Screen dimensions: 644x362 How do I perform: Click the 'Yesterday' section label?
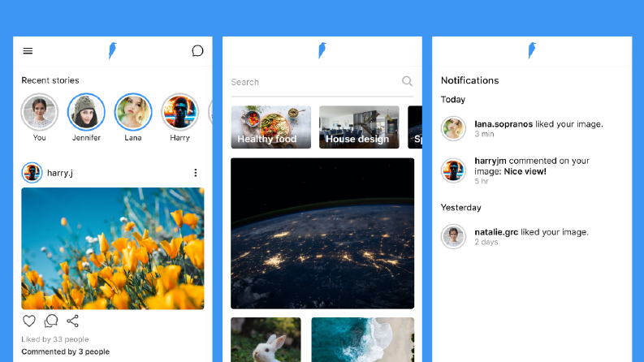pyautogui.click(x=460, y=208)
